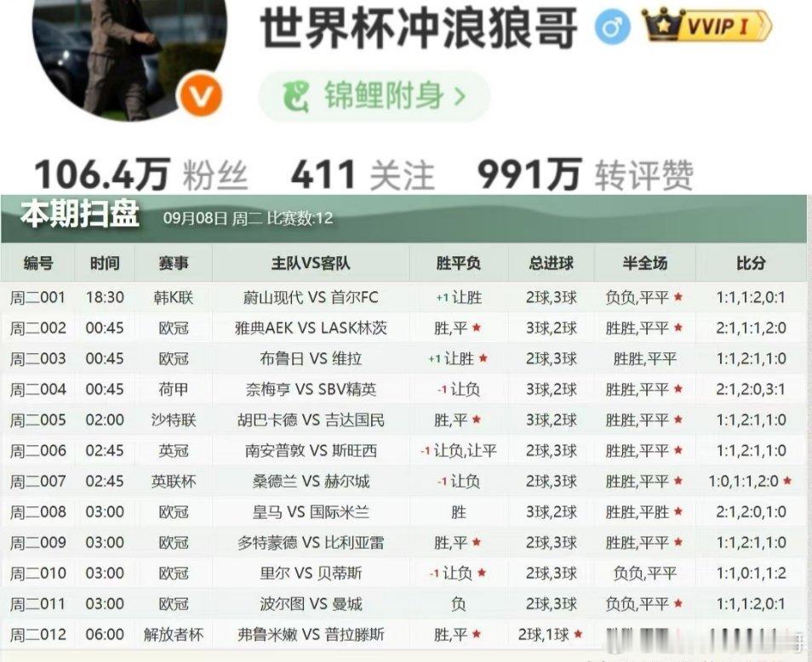812x662 pixels.
Task: Select the score cell 2:1,2:0,3:1
Action: click(x=751, y=389)
